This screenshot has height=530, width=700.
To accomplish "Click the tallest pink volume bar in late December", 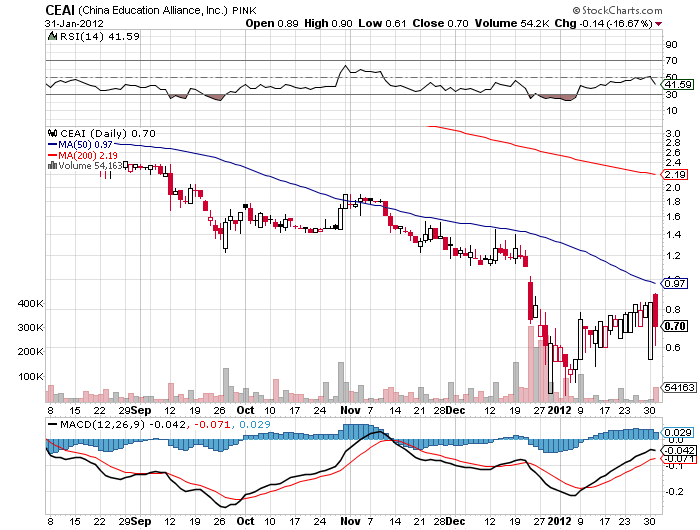I will coord(531,364).
